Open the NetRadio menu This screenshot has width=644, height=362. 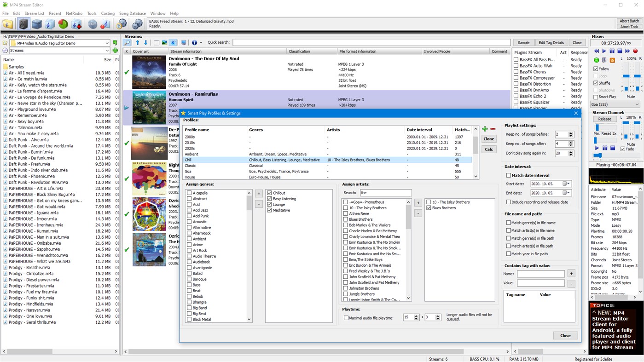coord(74,13)
